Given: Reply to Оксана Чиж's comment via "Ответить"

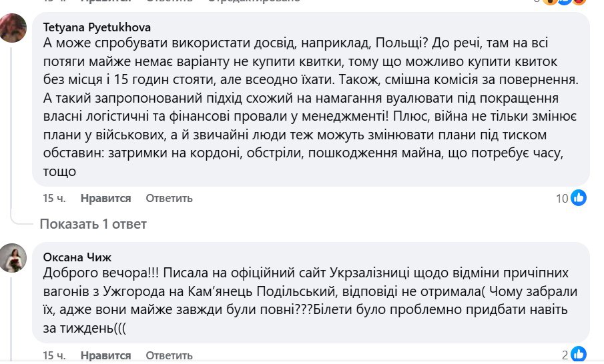Looking at the screenshot, I should click(169, 355).
